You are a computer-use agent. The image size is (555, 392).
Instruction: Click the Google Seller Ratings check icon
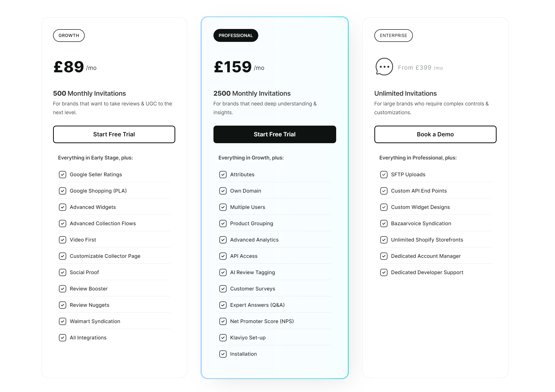(x=63, y=175)
